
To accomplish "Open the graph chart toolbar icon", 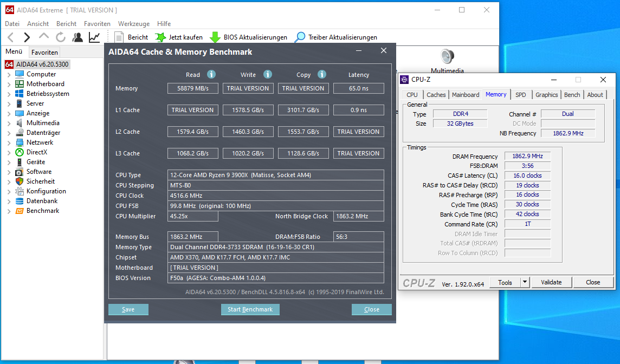I will point(94,37).
